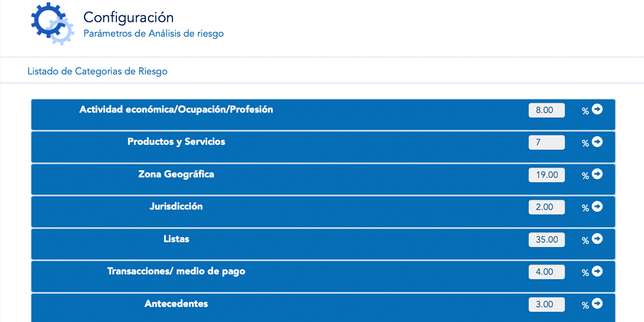
Task: Expand the Zona Geográfica category row
Action: point(176,175)
